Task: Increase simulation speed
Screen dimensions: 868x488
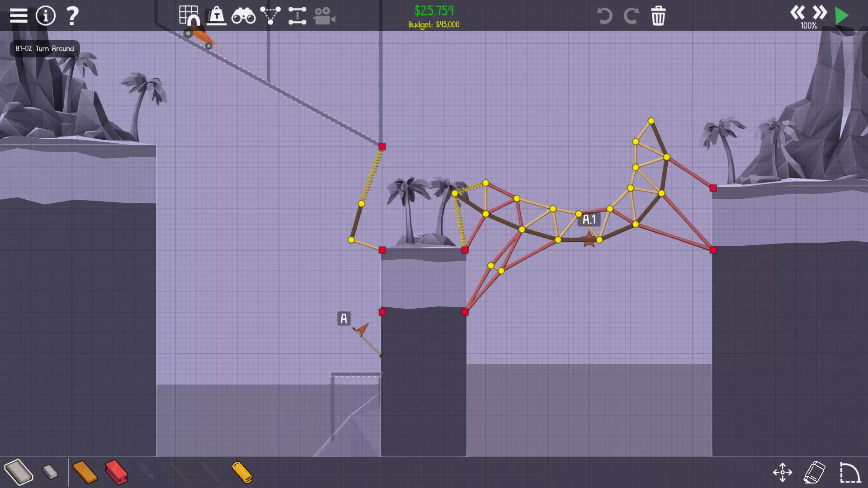Action: coord(820,12)
